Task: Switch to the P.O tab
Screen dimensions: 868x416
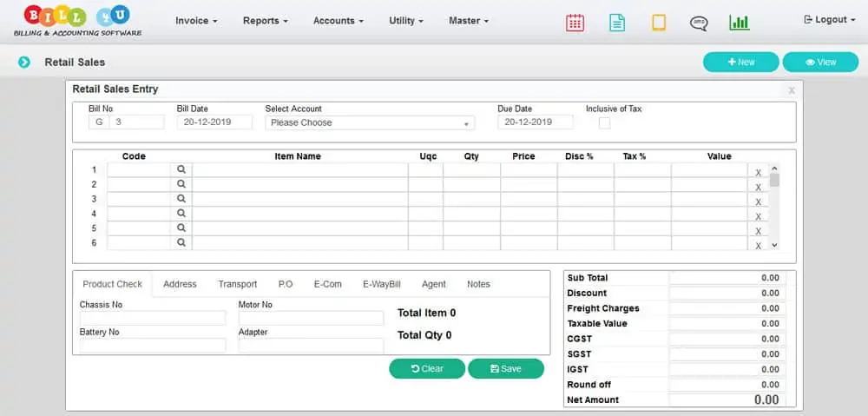Action: click(286, 284)
